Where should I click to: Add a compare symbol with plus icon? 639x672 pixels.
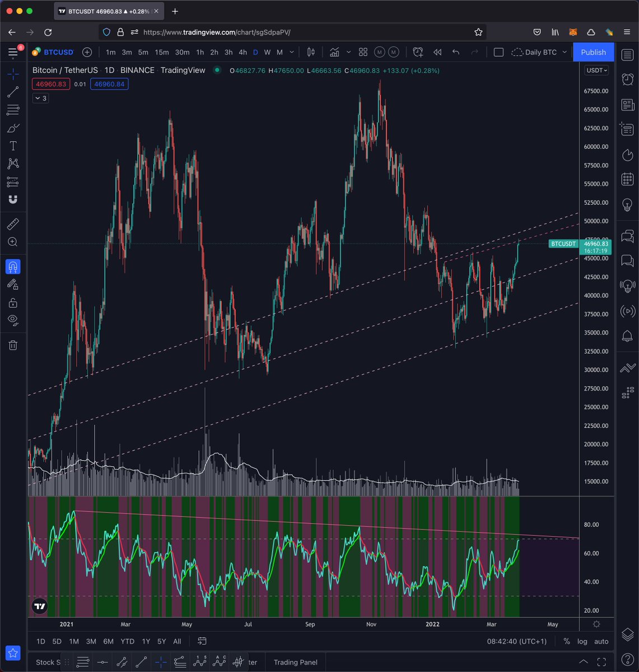point(87,52)
